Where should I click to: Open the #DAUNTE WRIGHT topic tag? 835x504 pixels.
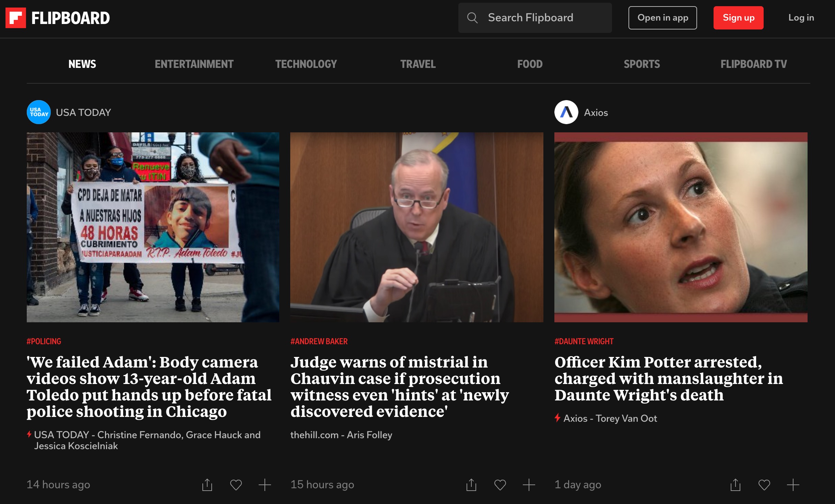(584, 341)
